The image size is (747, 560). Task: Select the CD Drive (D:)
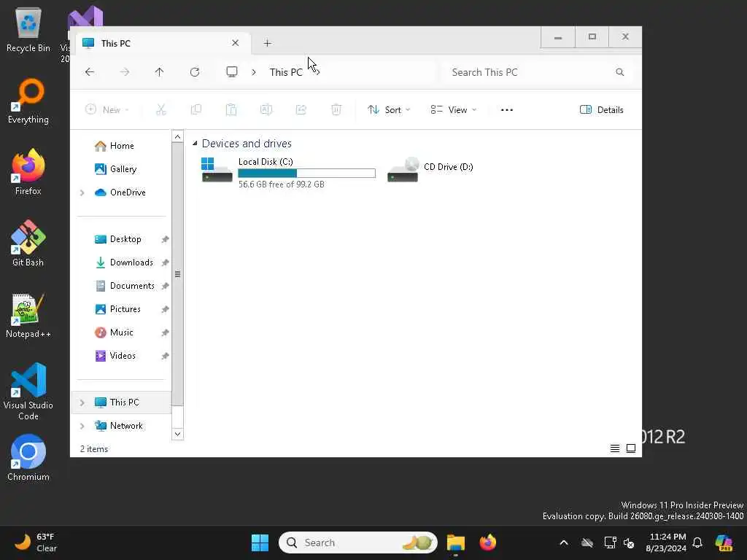(x=431, y=169)
